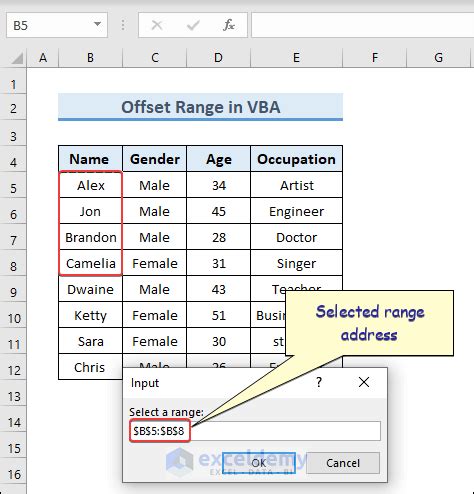This screenshot has height=494, width=474.
Task: Click the age cell '51'
Action: pos(218,315)
